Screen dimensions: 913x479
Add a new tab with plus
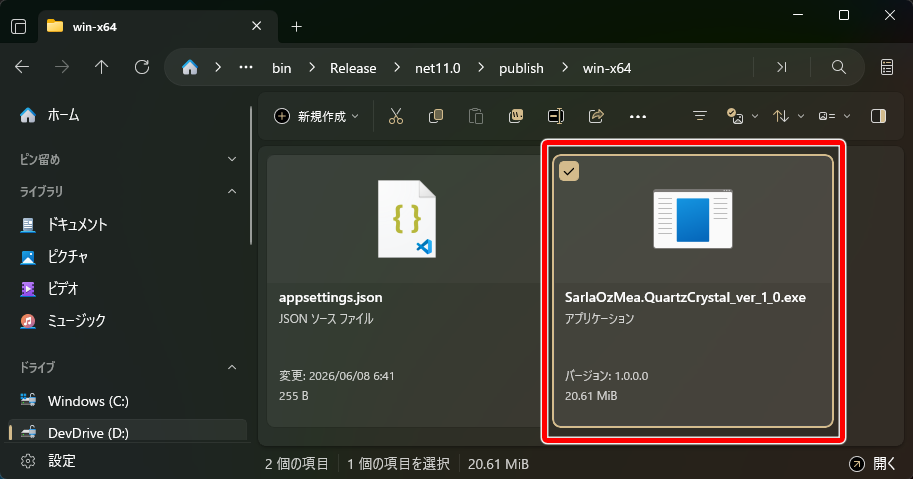pyautogui.click(x=296, y=27)
